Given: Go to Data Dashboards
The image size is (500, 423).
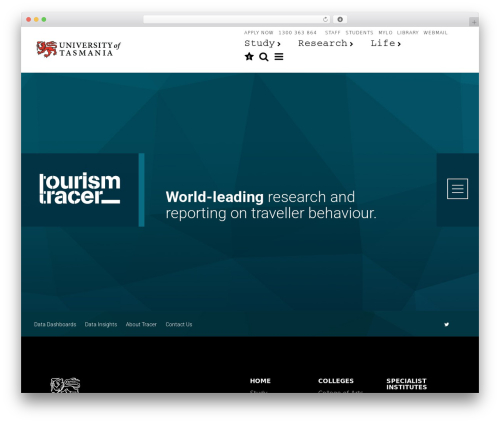Looking at the screenshot, I should [55, 324].
